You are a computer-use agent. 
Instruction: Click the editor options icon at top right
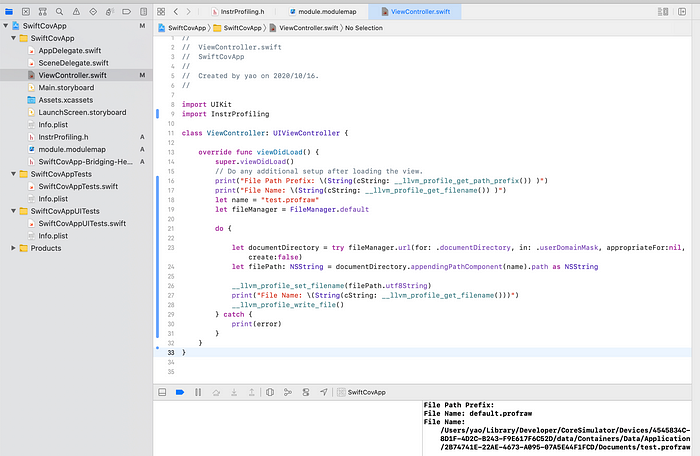pyautogui.click(x=663, y=12)
